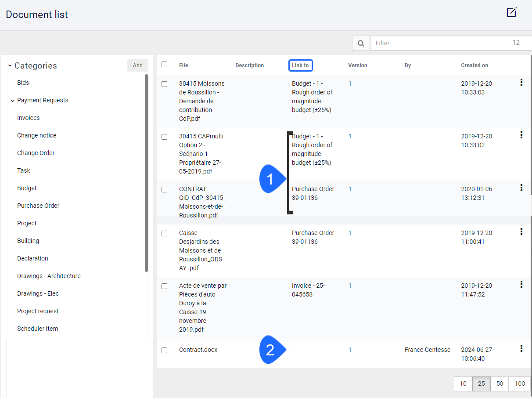
Task: Open actions menu for Acte de vente file
Action: pyautogui.click(x=521, y=284)
